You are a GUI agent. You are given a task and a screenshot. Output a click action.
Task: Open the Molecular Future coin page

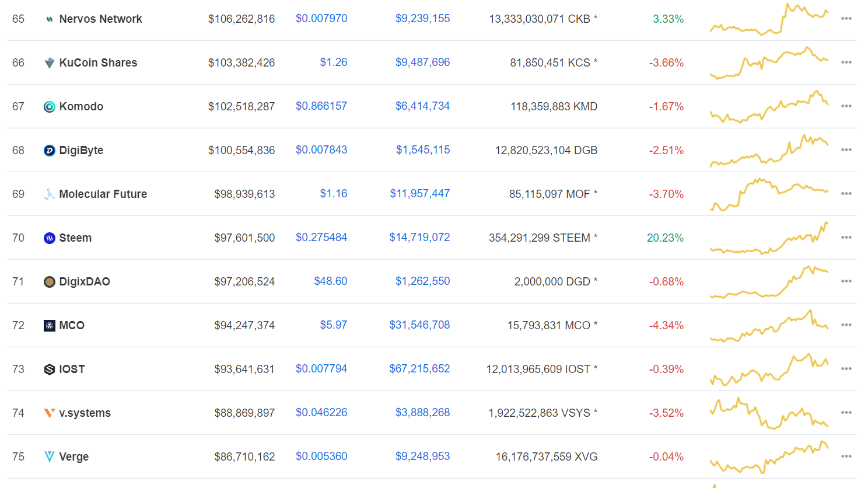pyautogui.click(x=103, y=194)
